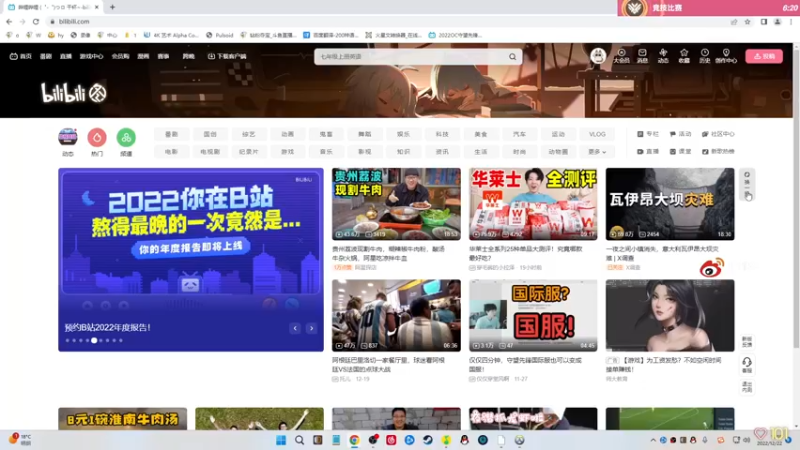
Task: Click the refresh recommendations 换一换 button
Action: tap(747, 186)
